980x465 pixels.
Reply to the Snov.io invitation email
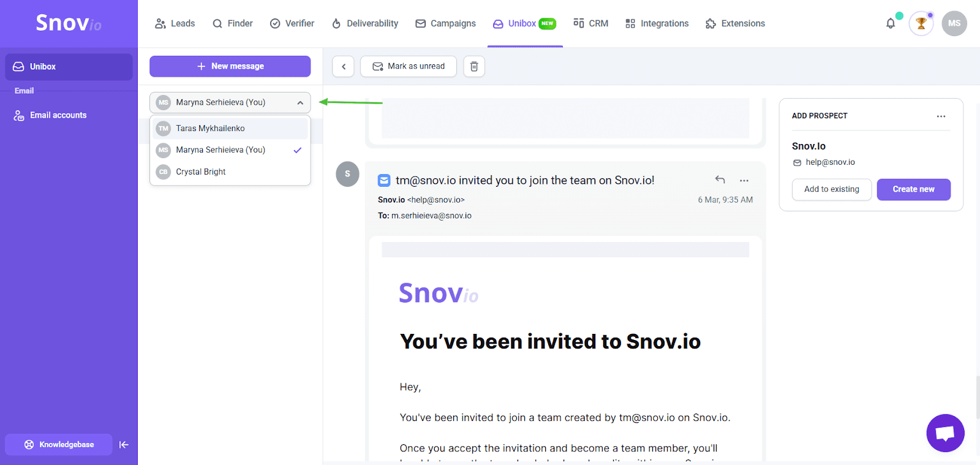pos(720,180)
